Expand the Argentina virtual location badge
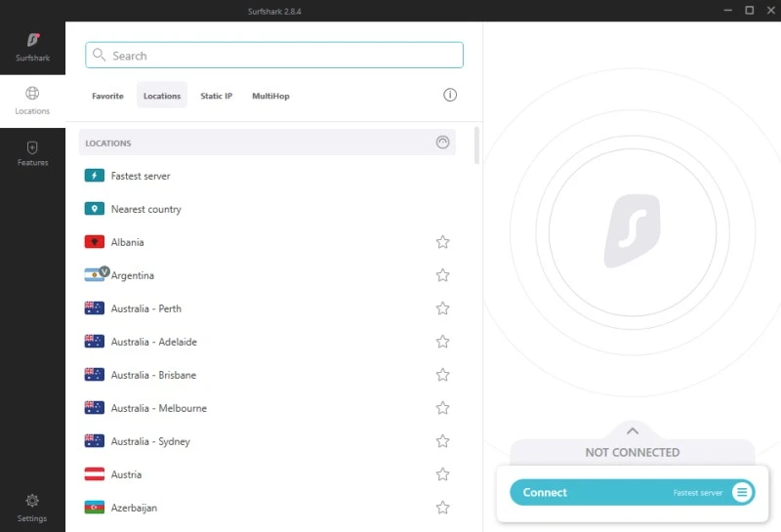The height and width of the screenshot is (532, 781). click(104, 271)
